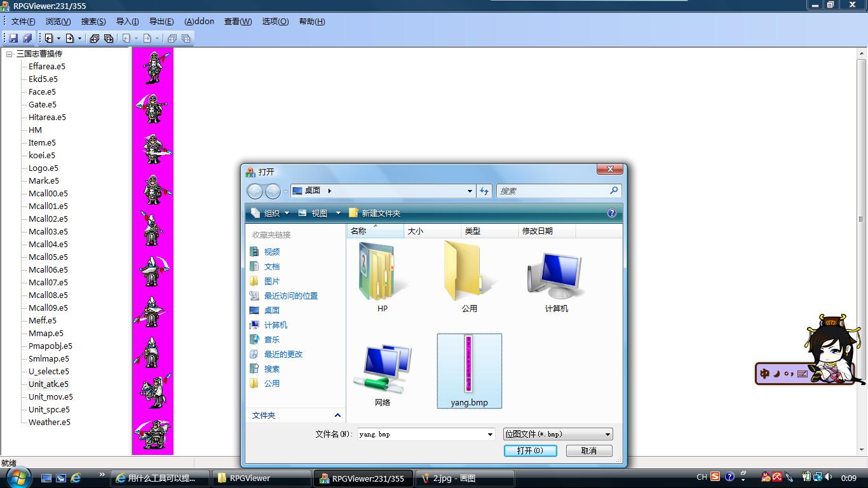868x488 pixels.
Task: Click the search box in Open dialog
Action: click(x=559, y=191)
